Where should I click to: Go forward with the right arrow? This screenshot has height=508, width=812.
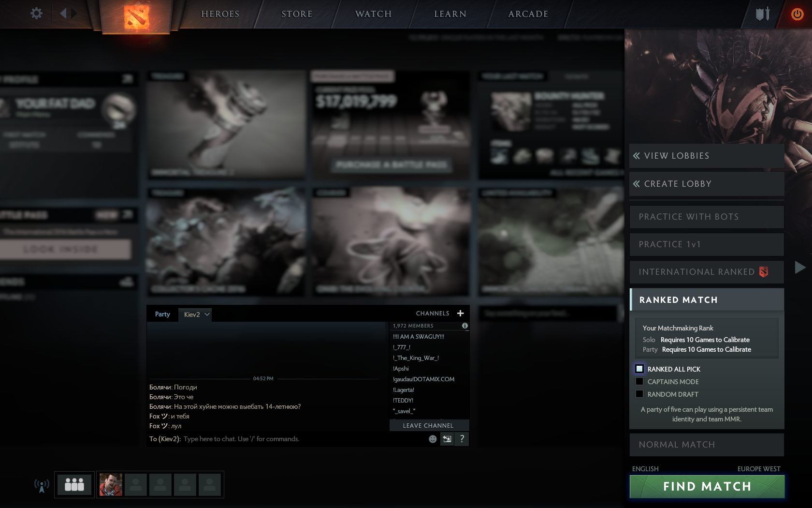[x=74, y=14]
